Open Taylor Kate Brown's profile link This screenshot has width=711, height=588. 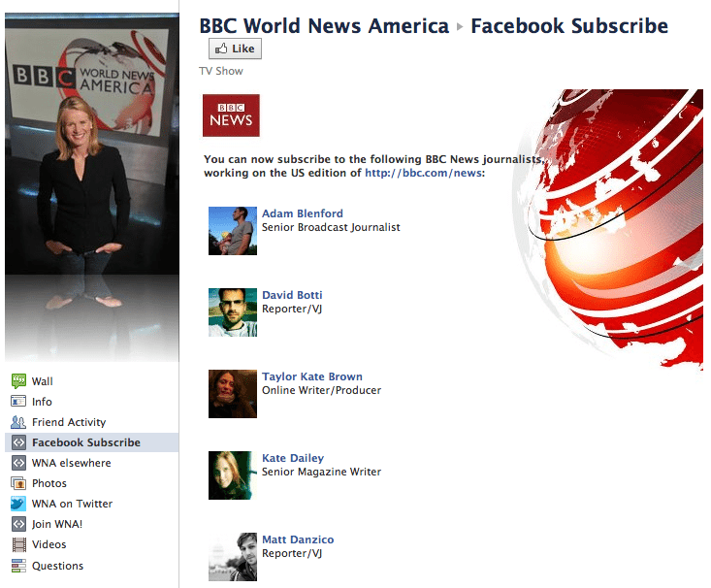coord(312,376)
